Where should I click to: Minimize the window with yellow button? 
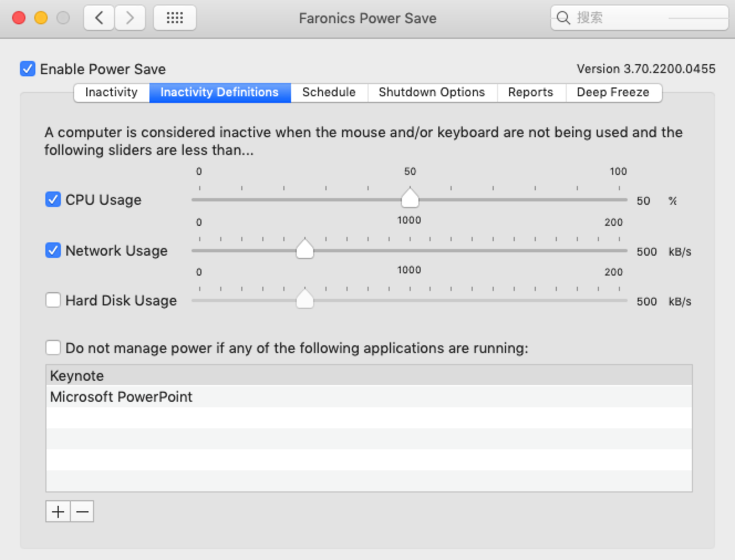[41, 18]
